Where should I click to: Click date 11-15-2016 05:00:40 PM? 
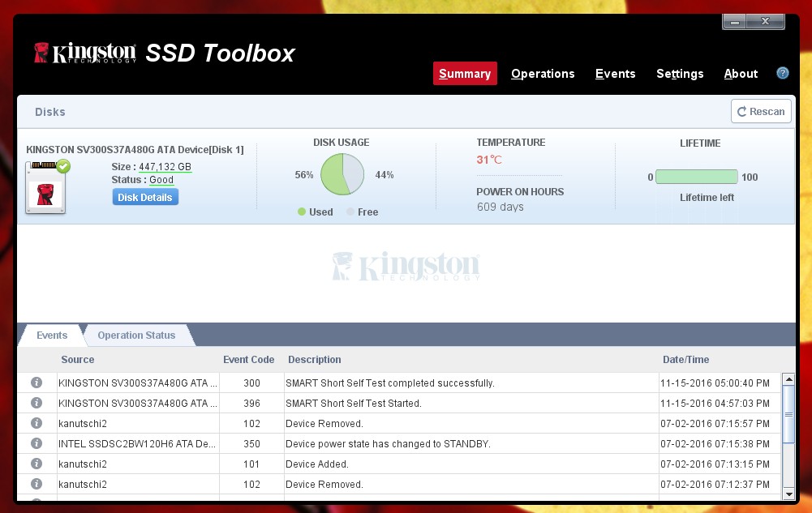(x=715, y=383)
